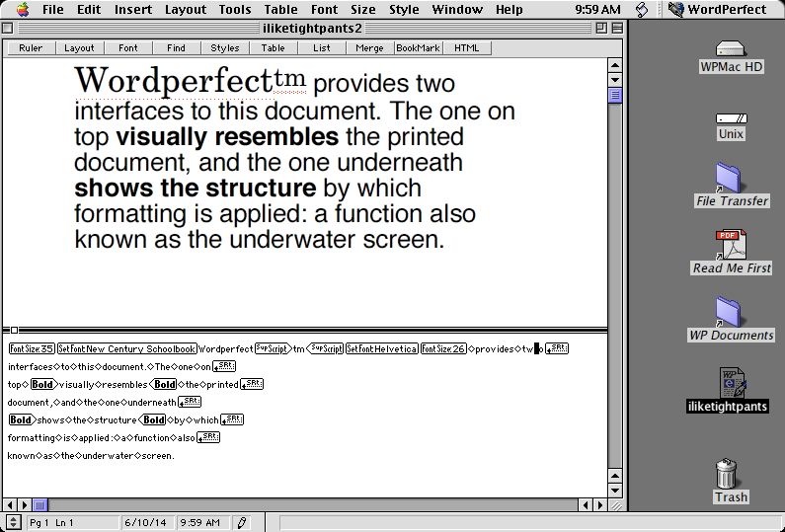Click bold text 'visually resembles'
The height and width of the screenshot is (532, 785).
[x=227, y=136]
